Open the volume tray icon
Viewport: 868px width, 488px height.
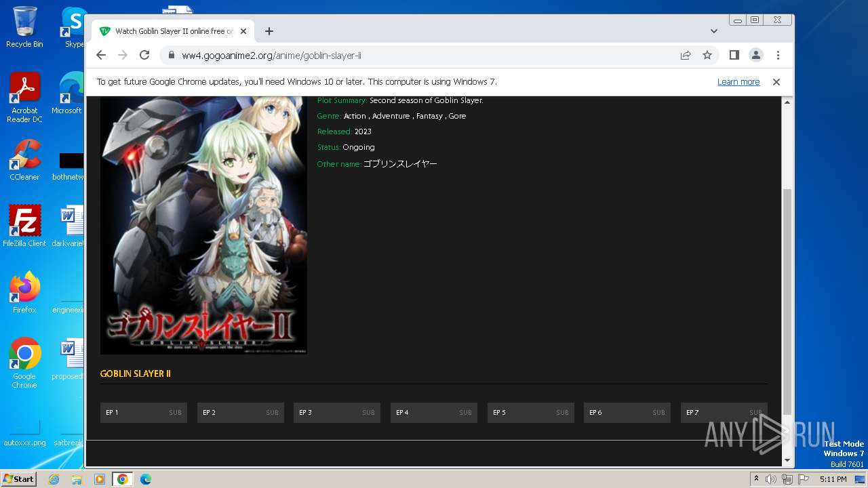click(771, 479)
